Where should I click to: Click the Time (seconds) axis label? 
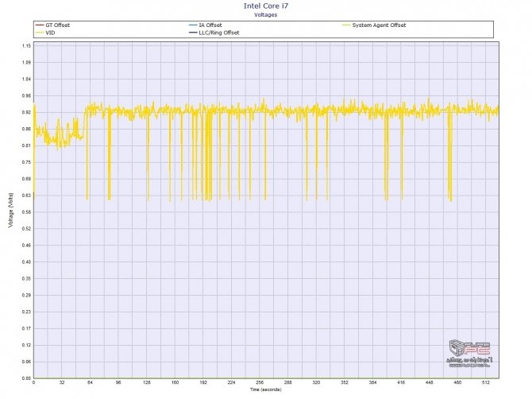tap(266, 389)
